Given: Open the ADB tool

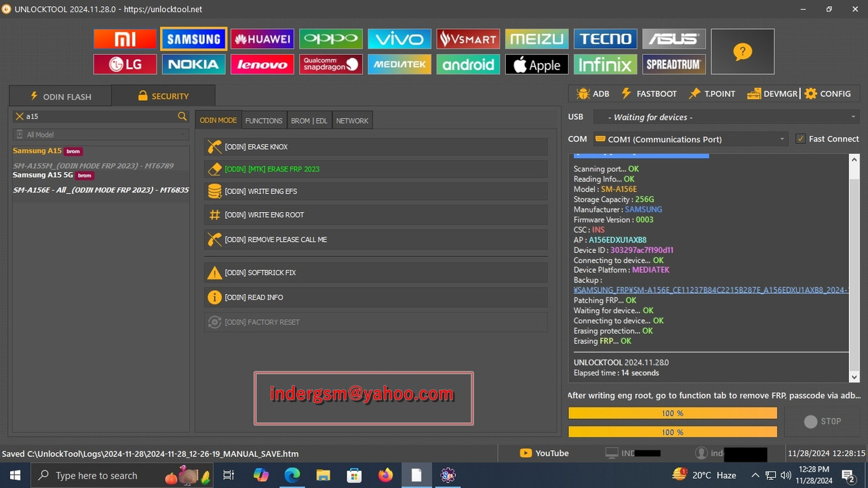Looking at the screenshot, I should (593, 94).
